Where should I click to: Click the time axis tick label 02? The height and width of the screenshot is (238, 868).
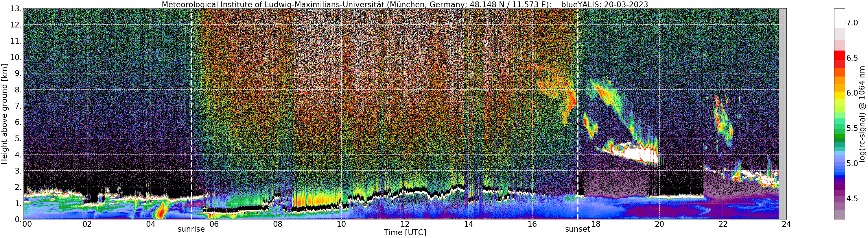[87, 224]
